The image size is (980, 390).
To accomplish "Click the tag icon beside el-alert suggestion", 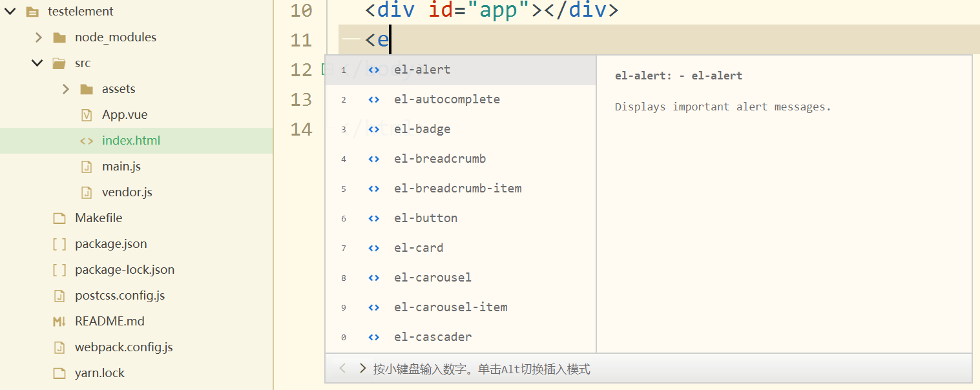I will tap(373, 70).
